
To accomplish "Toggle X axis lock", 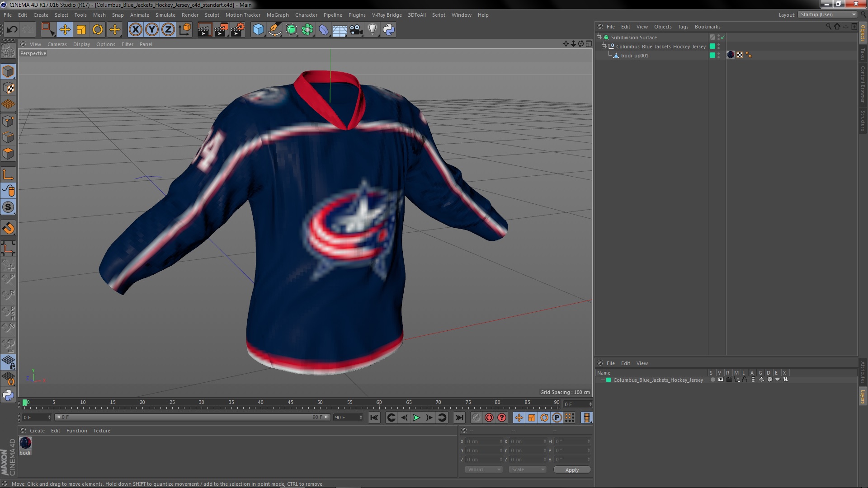I will (135, 30).
